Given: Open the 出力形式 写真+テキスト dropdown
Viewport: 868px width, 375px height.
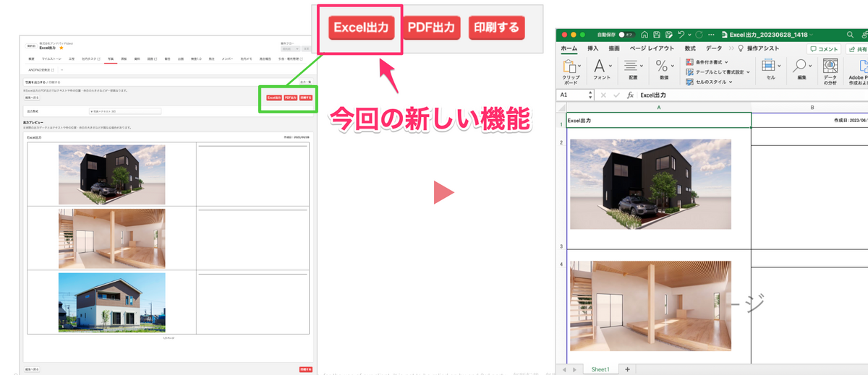Looking at the screenshot, I should (124, 111).
